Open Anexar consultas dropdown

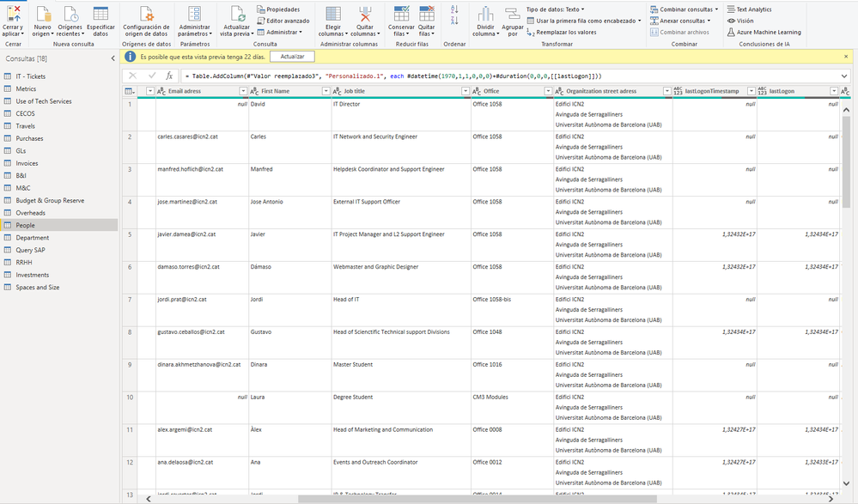point(680,21)
